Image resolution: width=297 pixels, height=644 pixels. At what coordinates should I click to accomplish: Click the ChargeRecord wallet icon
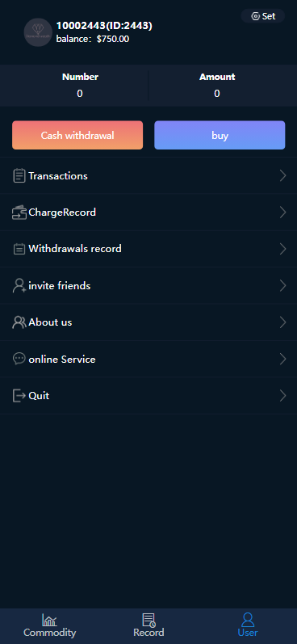click(x=19, y=213)
